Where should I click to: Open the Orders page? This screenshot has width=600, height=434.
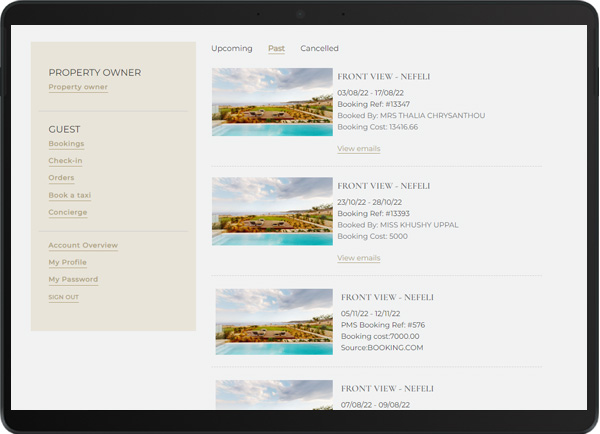(61, 178)
